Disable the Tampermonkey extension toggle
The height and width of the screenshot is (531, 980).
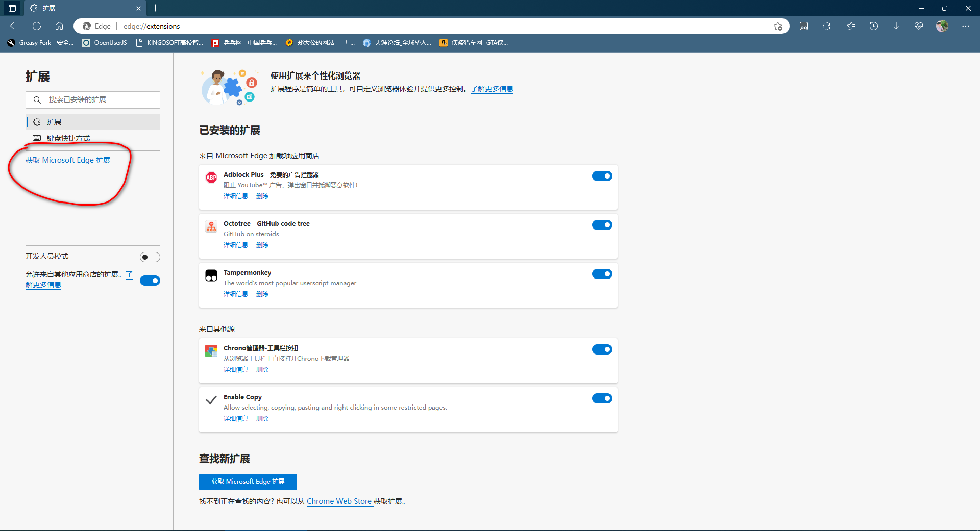click(x=602, y=274)
